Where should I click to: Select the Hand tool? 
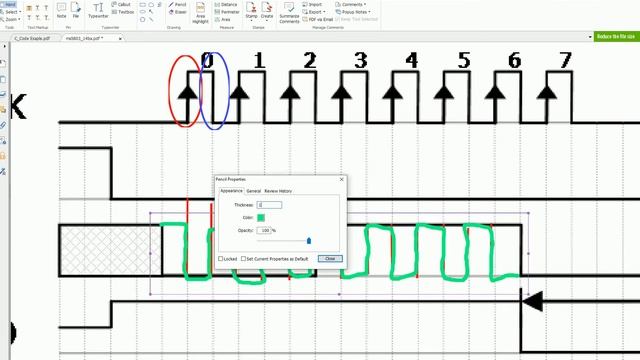pyautogui.click(x=8, y=4)
